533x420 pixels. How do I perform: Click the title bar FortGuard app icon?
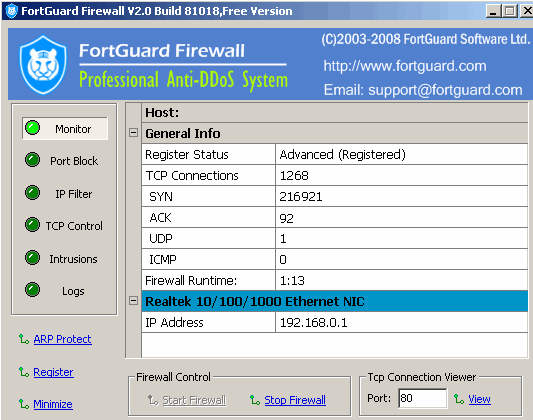(12, 11)
